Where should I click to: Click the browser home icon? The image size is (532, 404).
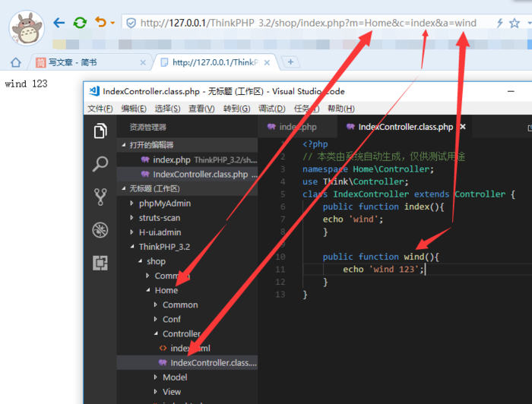[16, 62]
